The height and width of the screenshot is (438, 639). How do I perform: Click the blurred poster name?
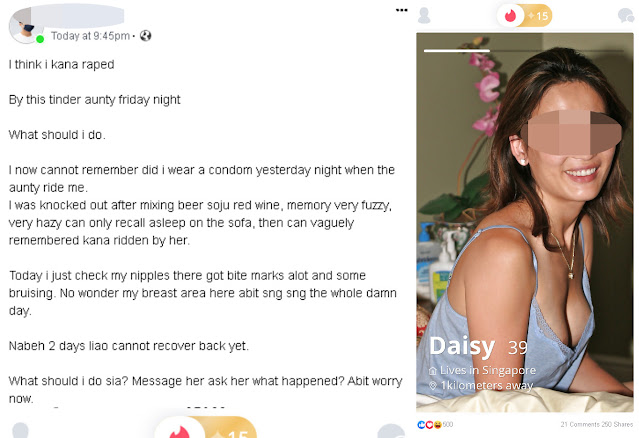(x=77, y=16)
